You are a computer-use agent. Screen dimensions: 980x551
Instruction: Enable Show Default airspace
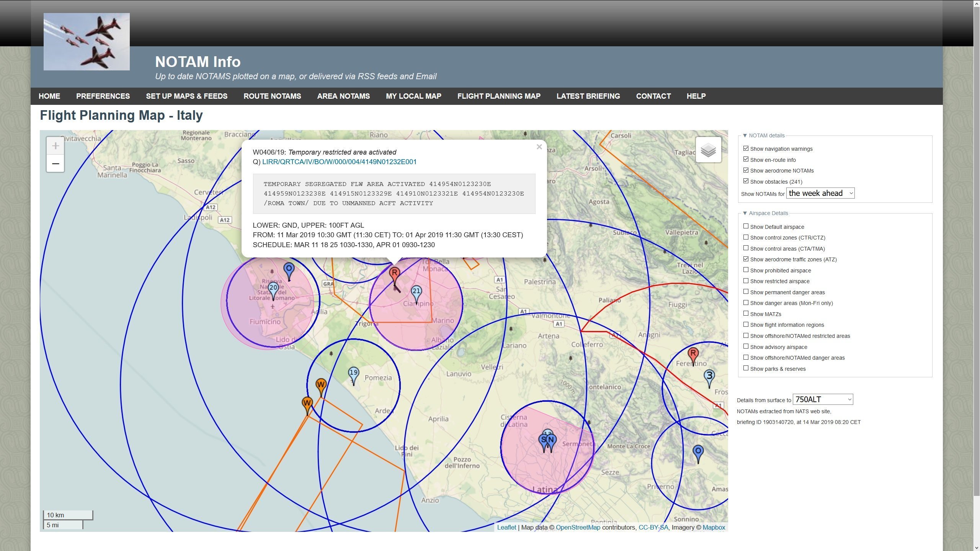click(746, 226)
